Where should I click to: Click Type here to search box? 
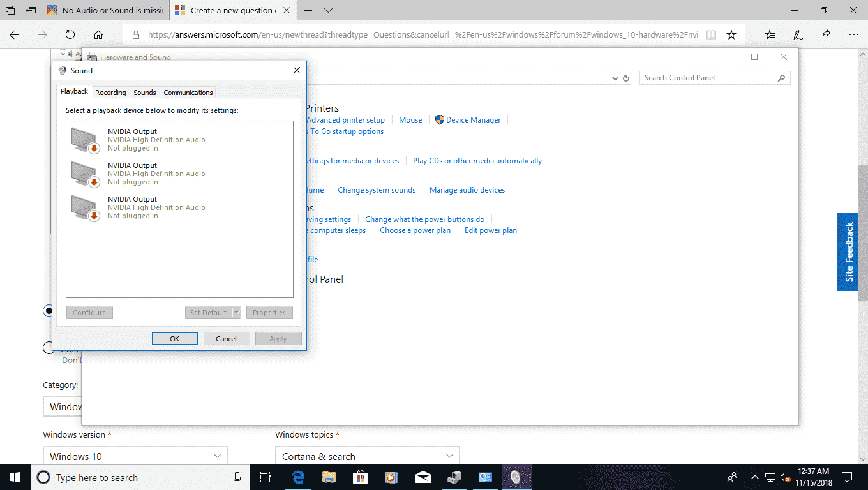pos(141,477)
